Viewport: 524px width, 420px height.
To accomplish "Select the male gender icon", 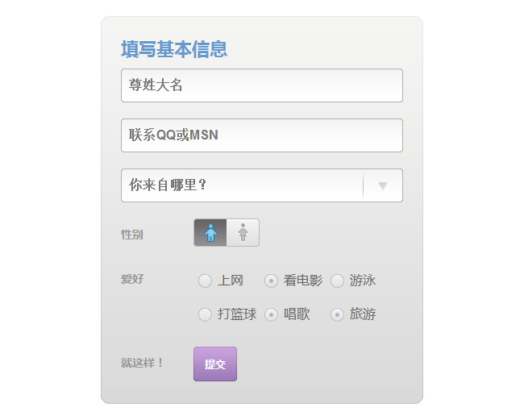I will tap(210, 233).
